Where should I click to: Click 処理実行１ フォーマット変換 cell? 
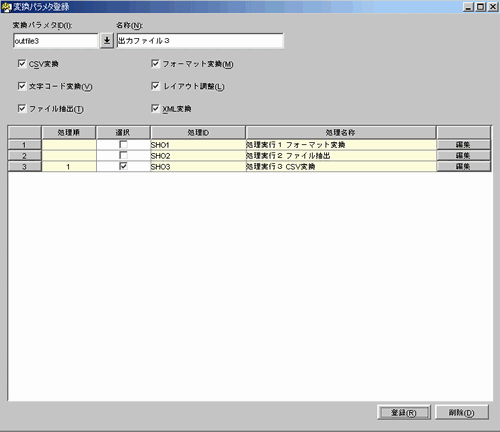[x=341, y=145]
